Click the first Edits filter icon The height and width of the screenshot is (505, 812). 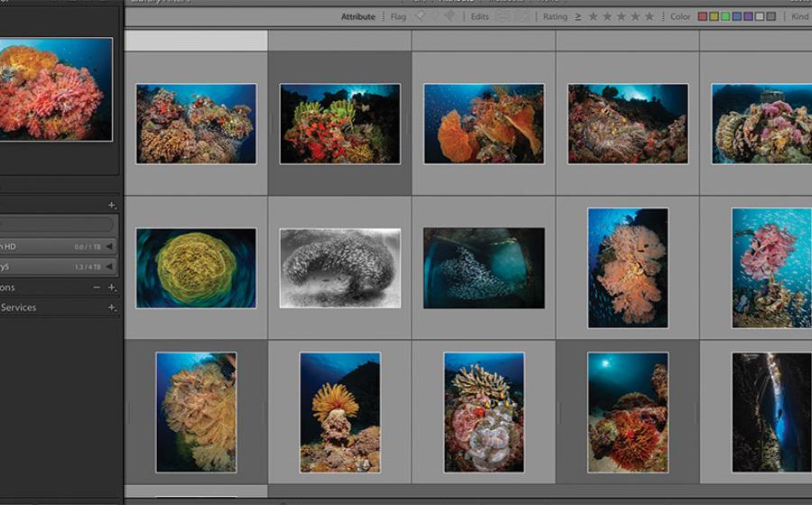503,16
